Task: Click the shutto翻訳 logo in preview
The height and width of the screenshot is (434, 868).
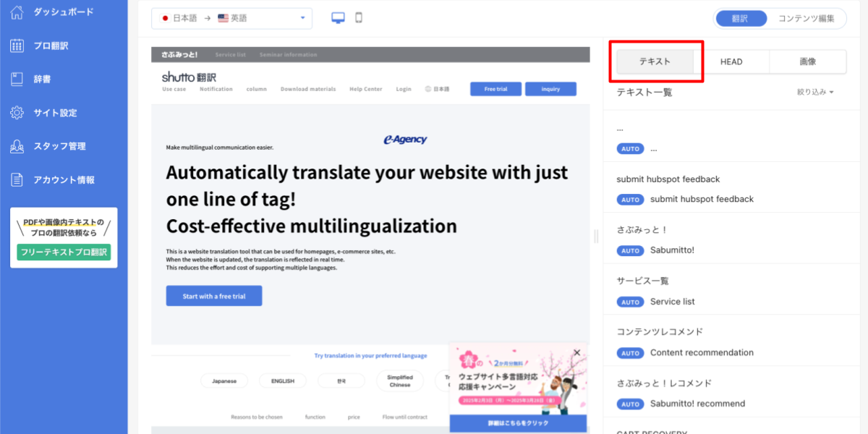Action: (189, 77)
